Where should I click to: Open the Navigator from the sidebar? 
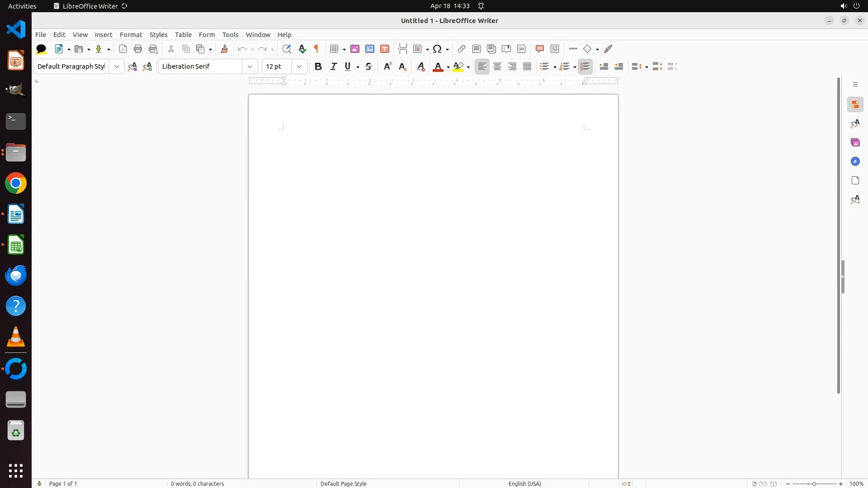855,162
